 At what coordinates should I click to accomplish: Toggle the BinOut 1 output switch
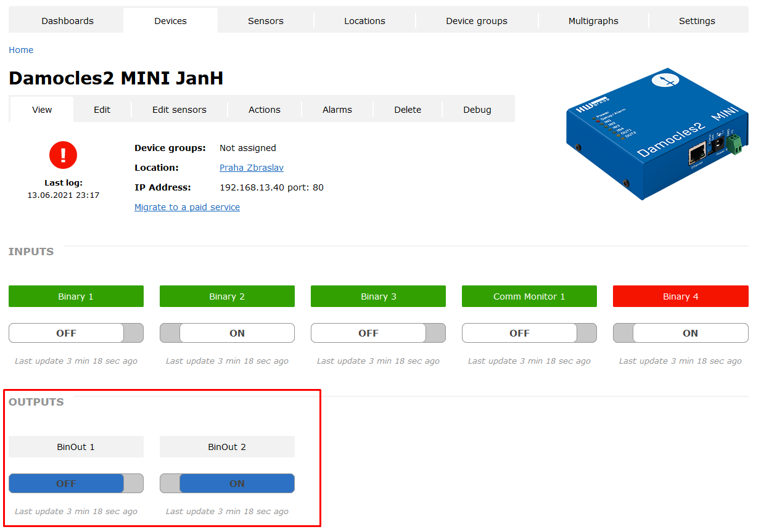(x=76, y=483)
